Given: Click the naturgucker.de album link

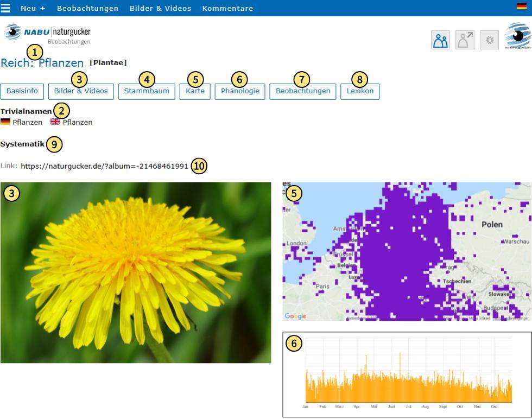Looking at the screenshot, I should point(104,166).
